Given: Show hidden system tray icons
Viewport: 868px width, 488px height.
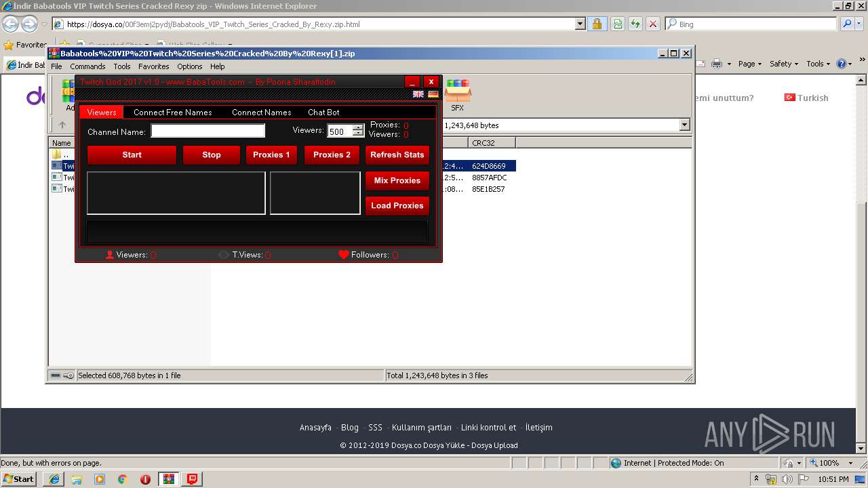Looking at the screenshot, I should (756, 479).
